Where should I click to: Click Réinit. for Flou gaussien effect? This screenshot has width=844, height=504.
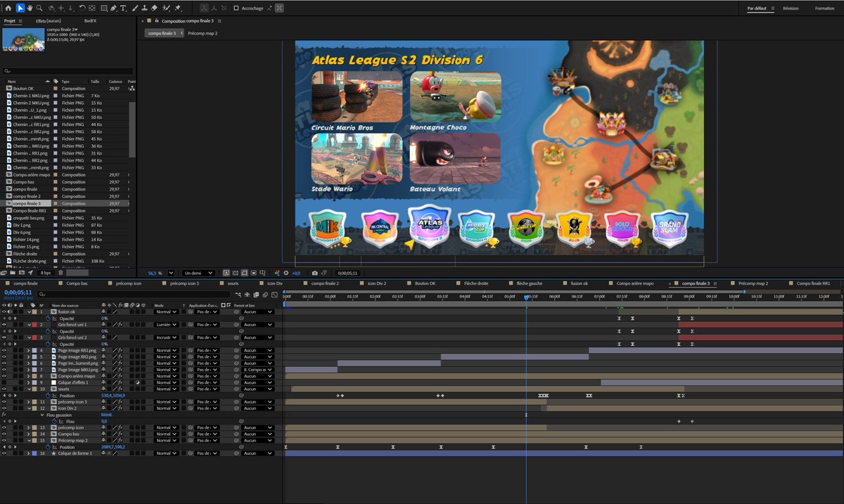pos(107,415)
